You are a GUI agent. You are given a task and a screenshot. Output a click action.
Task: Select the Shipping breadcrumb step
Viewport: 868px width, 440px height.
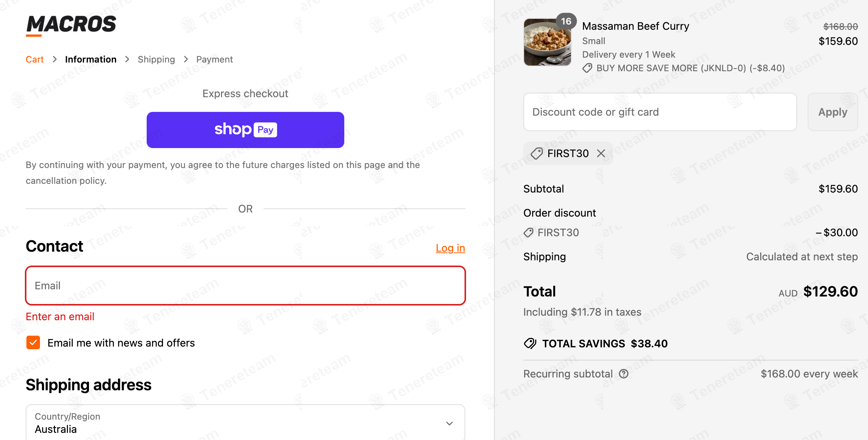[x=156, y=60]
